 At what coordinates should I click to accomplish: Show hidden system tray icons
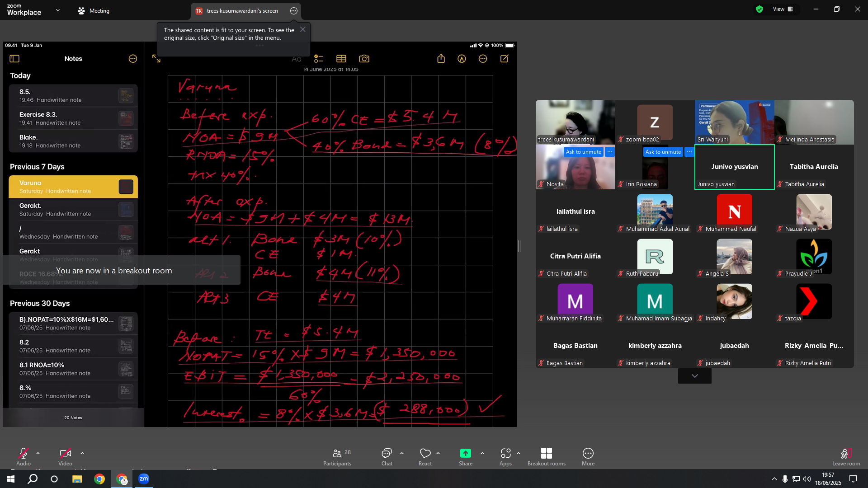[774, 479]
